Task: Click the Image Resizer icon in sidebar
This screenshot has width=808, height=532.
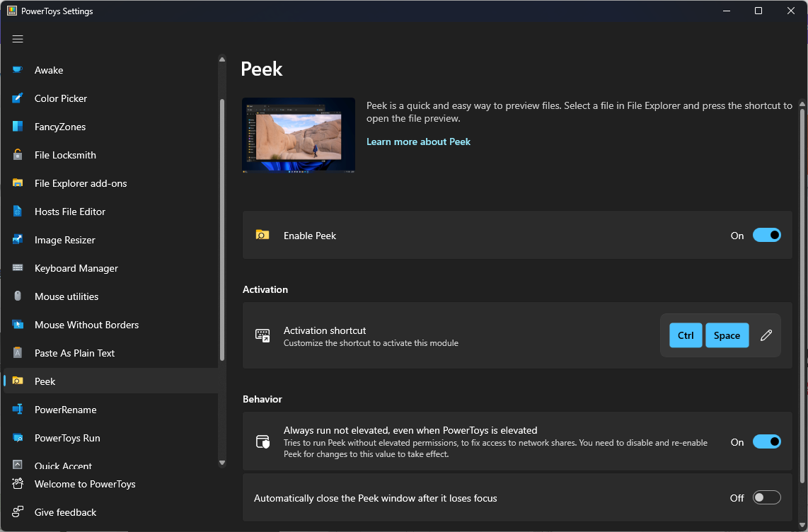Action: (18, 240)
